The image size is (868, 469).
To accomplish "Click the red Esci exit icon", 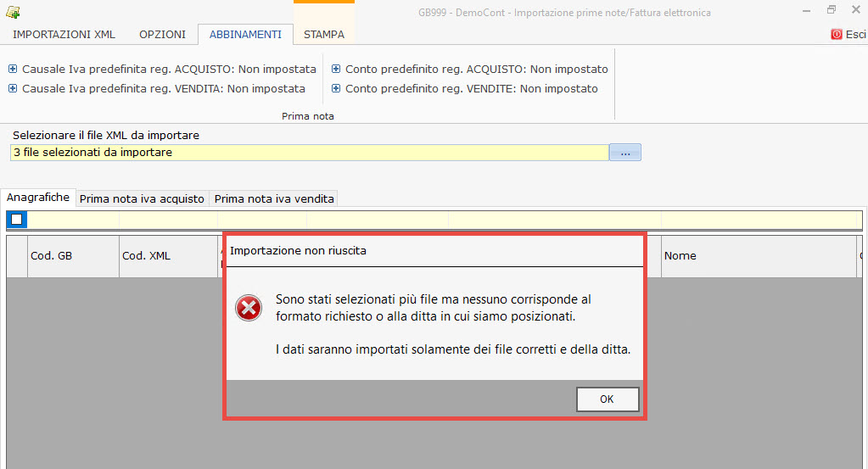I will point(837,35).
